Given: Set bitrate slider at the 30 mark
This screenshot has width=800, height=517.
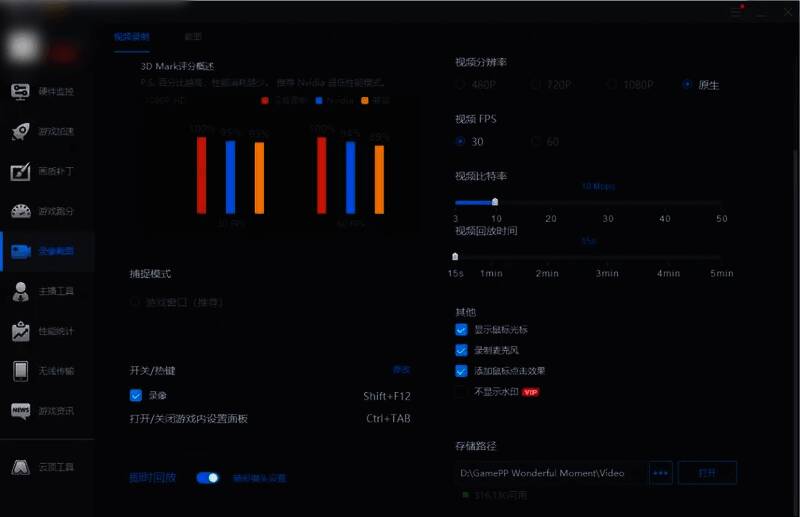Looking at the screenshot, I should click(x=608, y=203).
